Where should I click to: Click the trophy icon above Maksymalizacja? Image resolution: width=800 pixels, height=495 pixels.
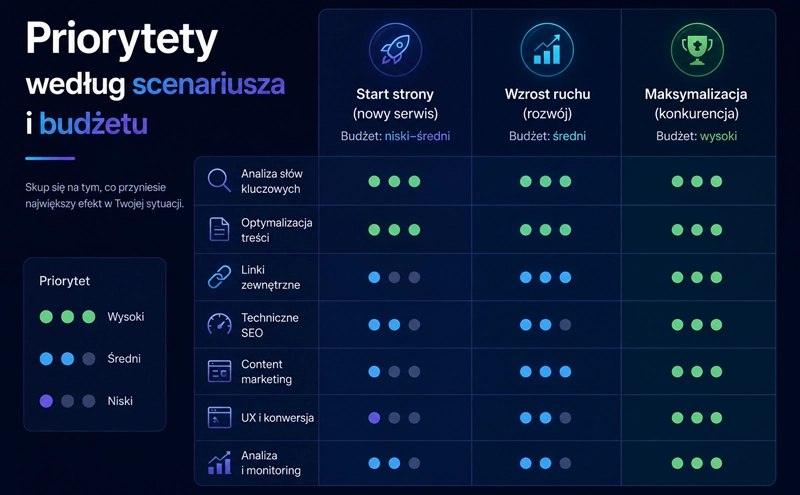pos(697,50)
